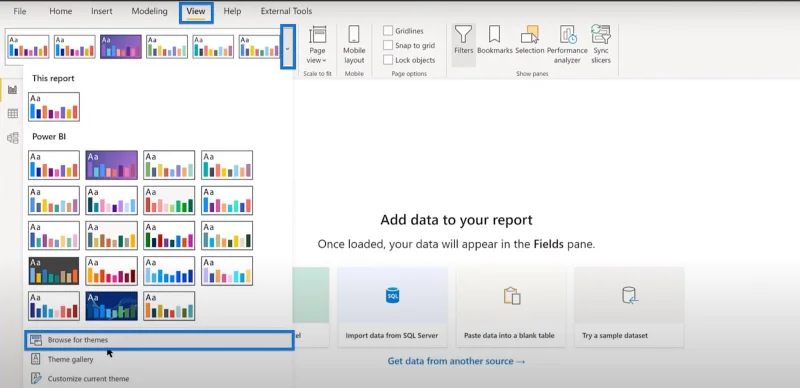800x388 pixels.
Task: Open the Insert ribbon tab
Action: 102,11
